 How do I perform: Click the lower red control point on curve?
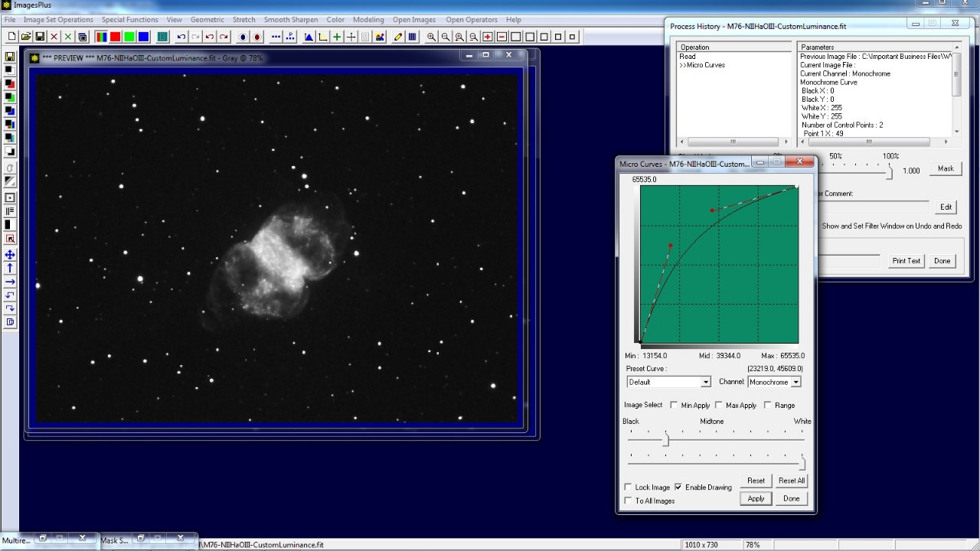click(671, 246)
